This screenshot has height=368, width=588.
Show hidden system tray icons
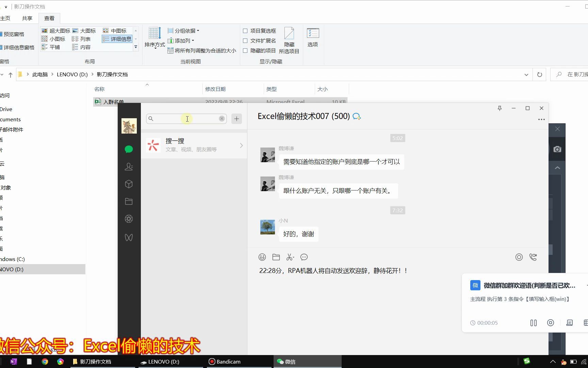click(553, 362)
